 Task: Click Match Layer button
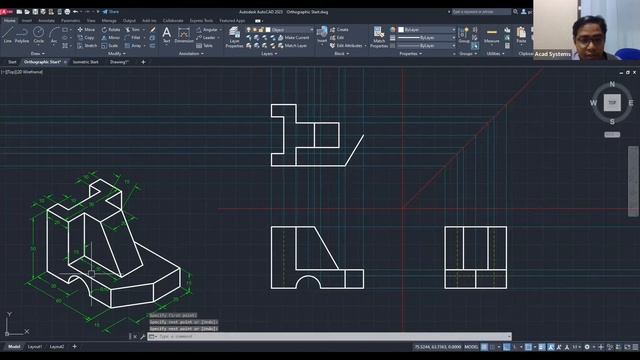pos(292,46)
